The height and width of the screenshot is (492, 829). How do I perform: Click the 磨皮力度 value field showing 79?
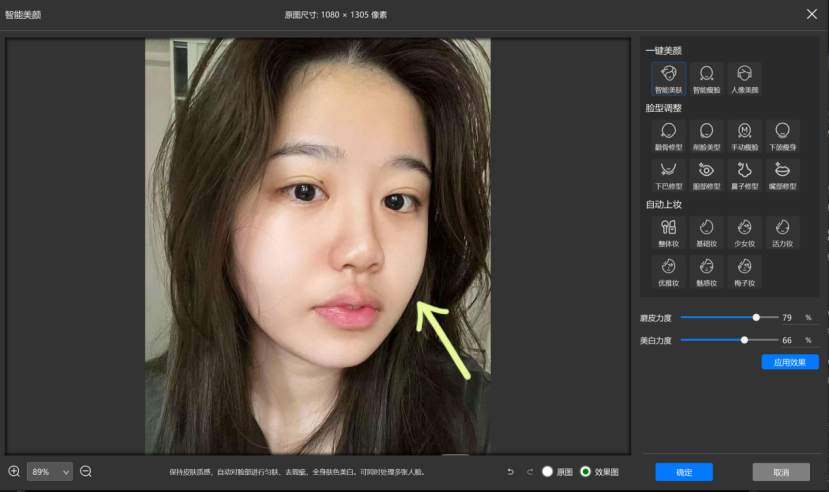pos(787,318)
